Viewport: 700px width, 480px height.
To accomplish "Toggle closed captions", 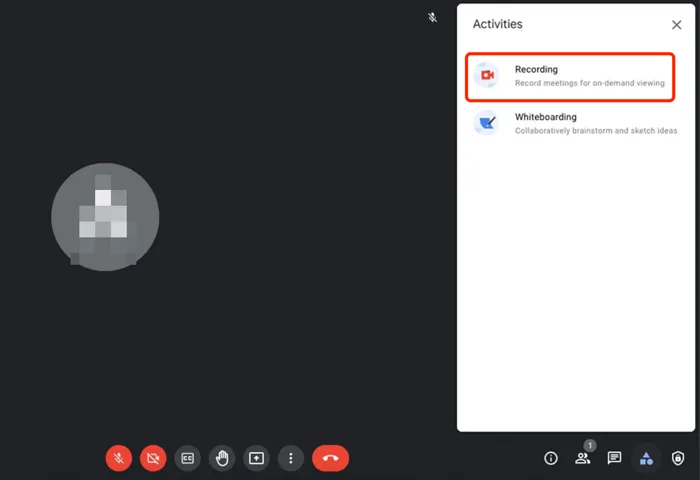I will 188,458.
